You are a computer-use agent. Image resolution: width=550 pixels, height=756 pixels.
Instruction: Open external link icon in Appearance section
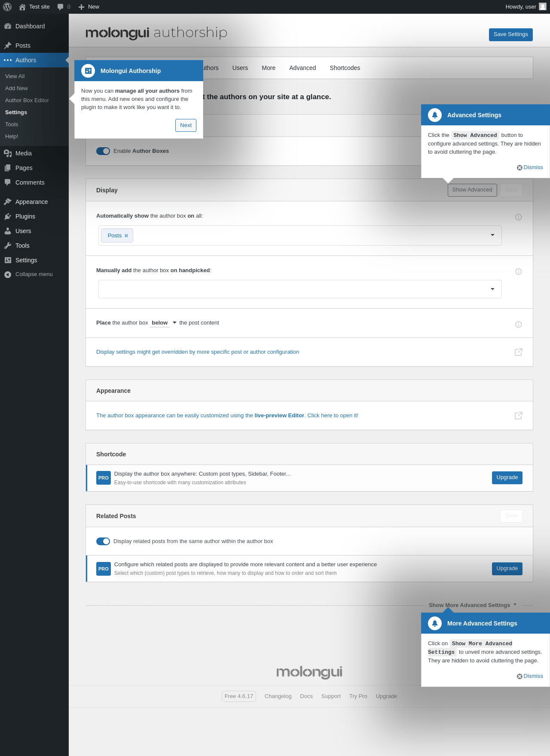(519, 416)
